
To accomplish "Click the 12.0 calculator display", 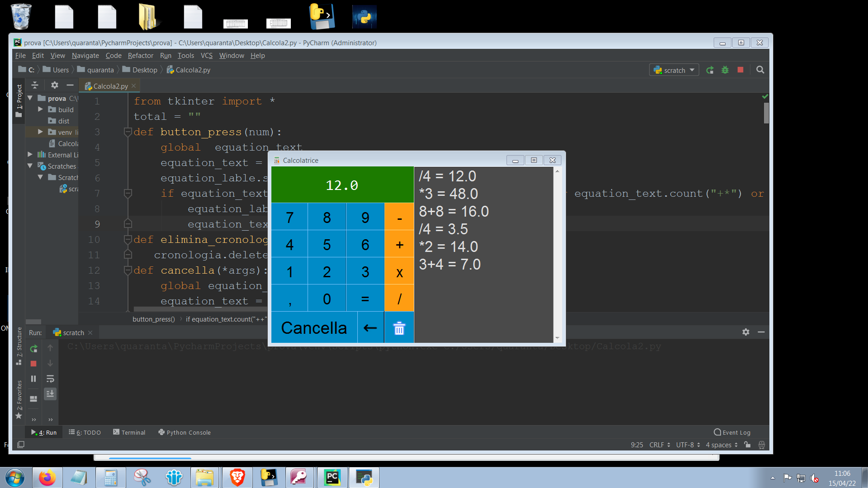I will 342,185.
